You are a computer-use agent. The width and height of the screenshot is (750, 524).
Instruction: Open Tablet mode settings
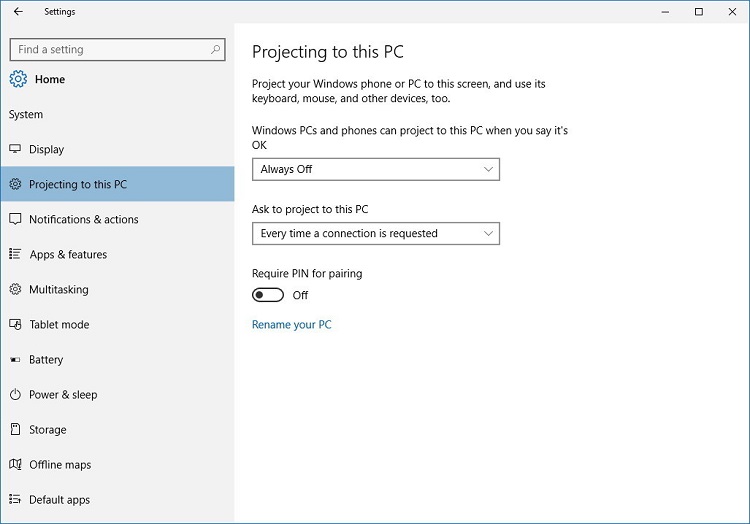click(118, 324)
